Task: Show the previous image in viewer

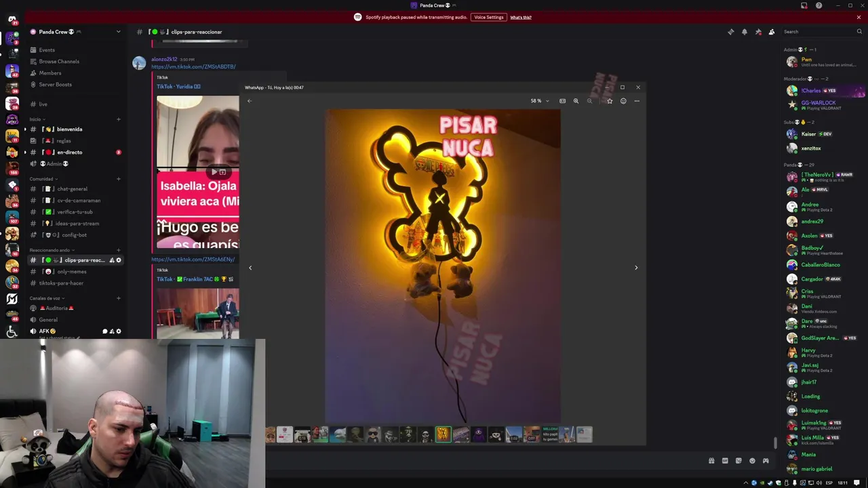Action: [x=250, y=268]
